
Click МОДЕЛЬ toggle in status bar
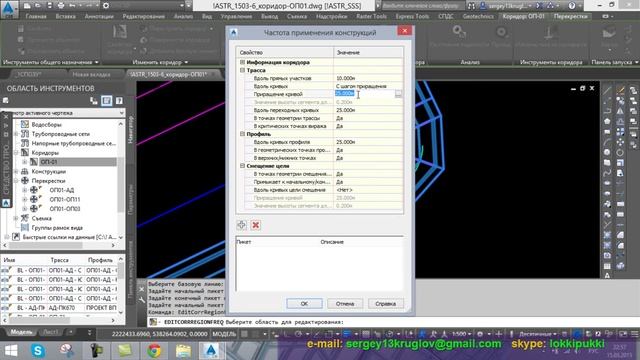(x=224, y=334)
